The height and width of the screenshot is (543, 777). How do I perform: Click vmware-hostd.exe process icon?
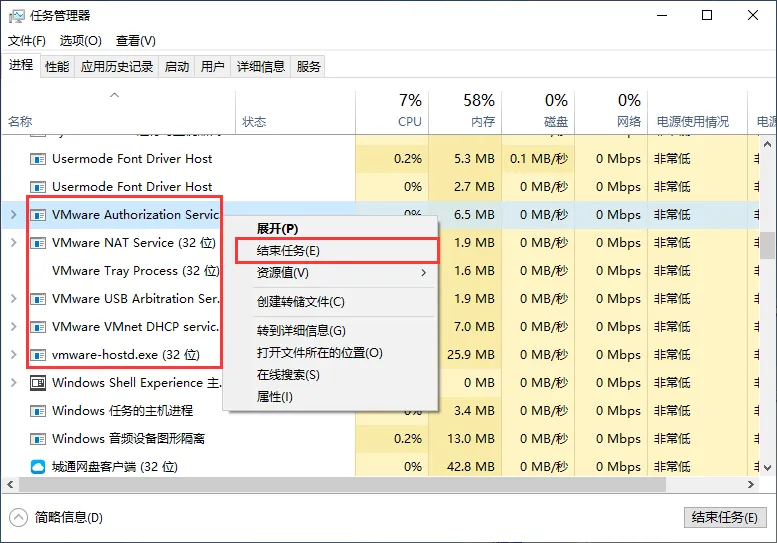(x=38, y=355)
